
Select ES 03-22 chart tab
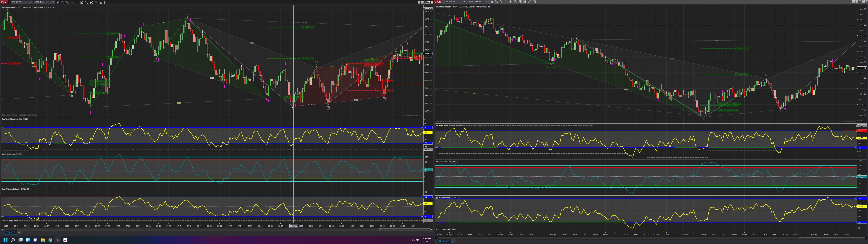point(10,232)
